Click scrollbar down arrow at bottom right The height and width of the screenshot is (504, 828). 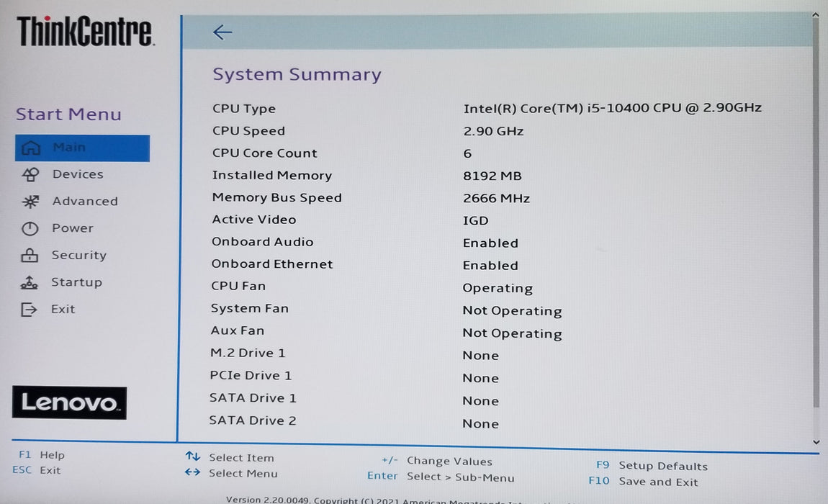816,442
